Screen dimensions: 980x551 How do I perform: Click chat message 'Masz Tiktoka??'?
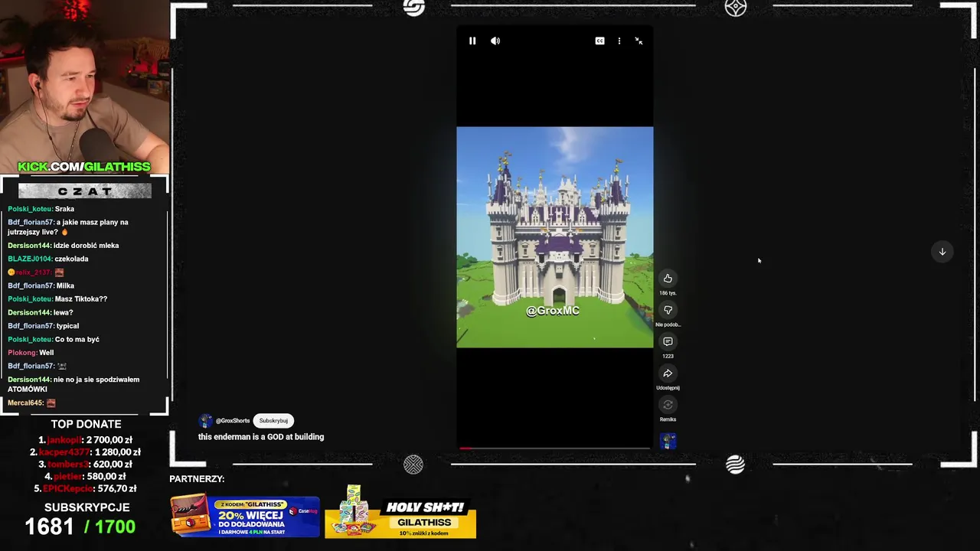tap(81, 299)
